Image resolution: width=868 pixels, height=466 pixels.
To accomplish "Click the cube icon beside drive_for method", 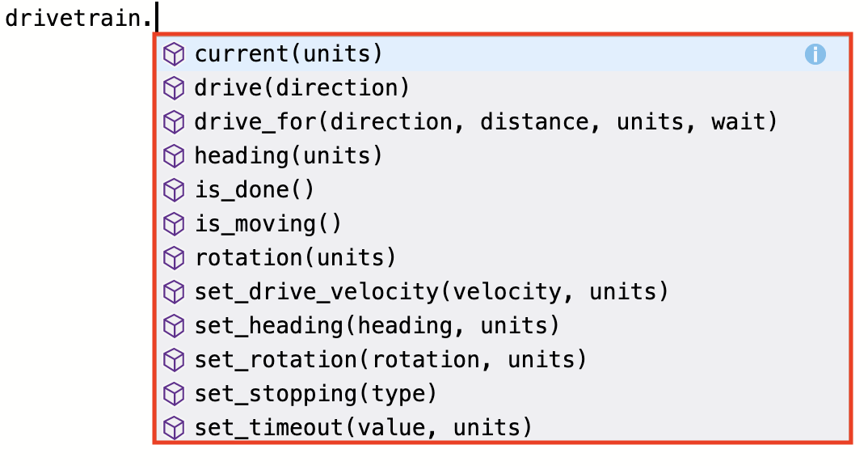I will [x=174, y=122].
